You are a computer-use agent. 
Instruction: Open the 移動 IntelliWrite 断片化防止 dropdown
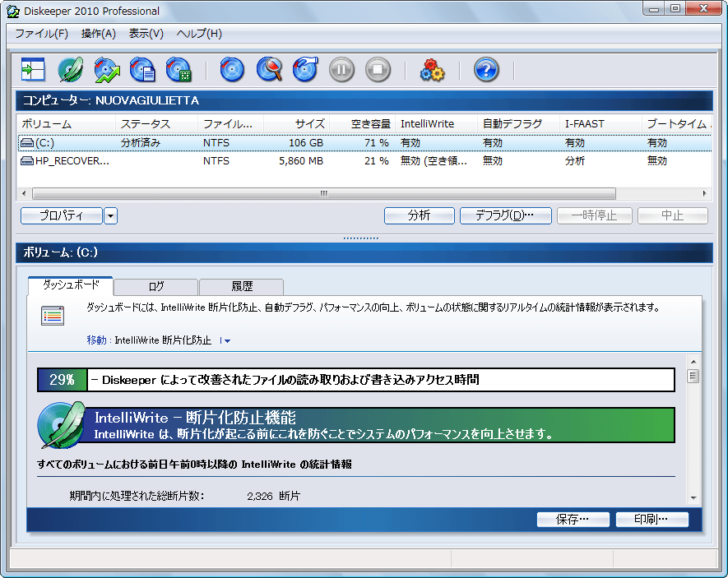click(225, 341)
